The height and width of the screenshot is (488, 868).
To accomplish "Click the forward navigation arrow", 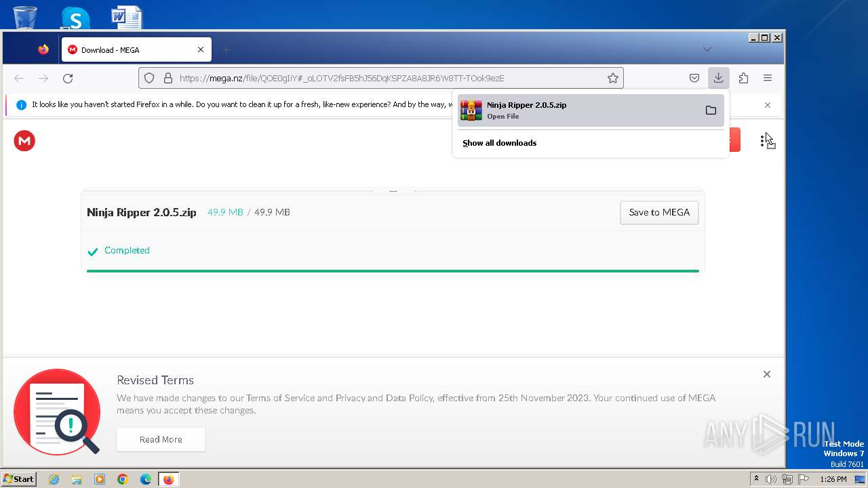I will point(43,79).
